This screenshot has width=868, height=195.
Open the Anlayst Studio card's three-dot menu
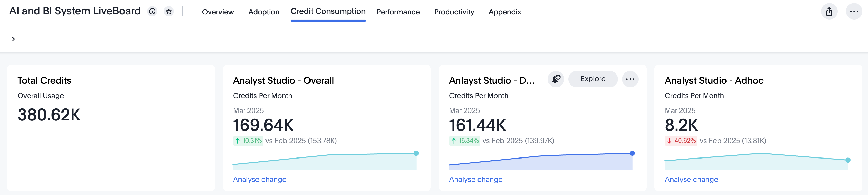click(x=630, y=79)
